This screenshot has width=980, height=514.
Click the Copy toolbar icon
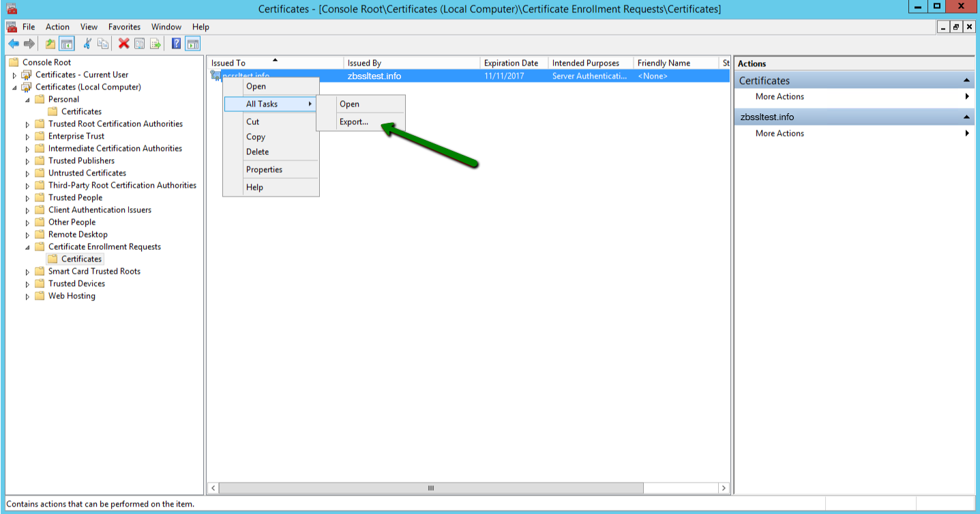click(x=103, y=43)
